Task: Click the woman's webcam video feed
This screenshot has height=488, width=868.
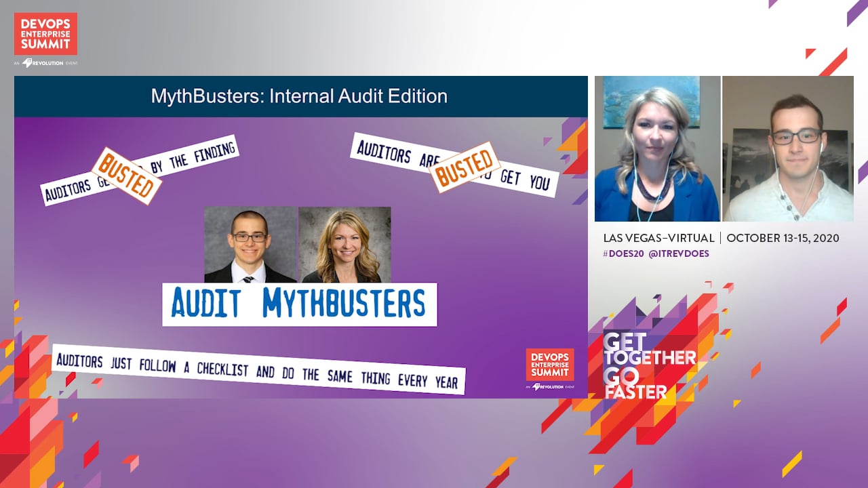Action: point(657,148)
